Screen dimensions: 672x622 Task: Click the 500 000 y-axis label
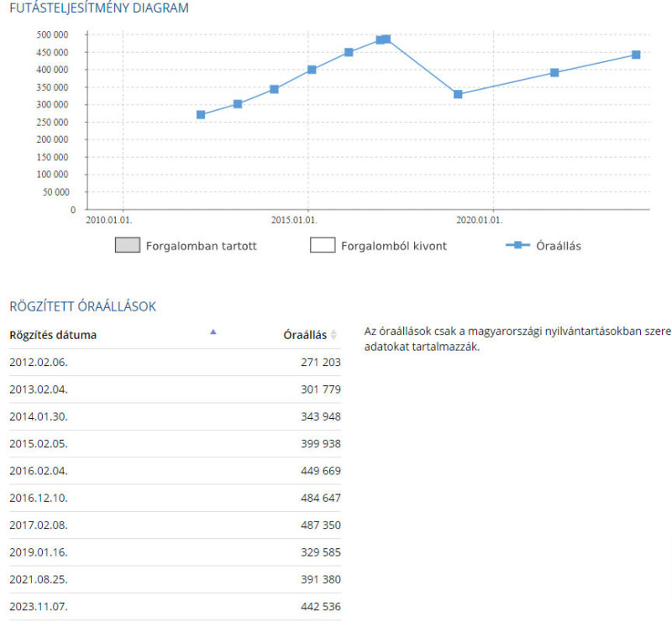(x=52, y=34)
